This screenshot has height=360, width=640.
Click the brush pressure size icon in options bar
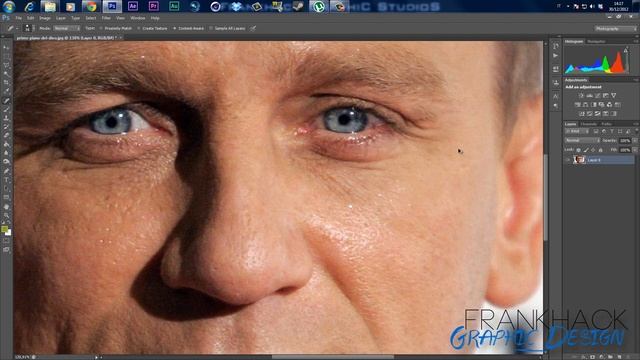tap(253, 28)
